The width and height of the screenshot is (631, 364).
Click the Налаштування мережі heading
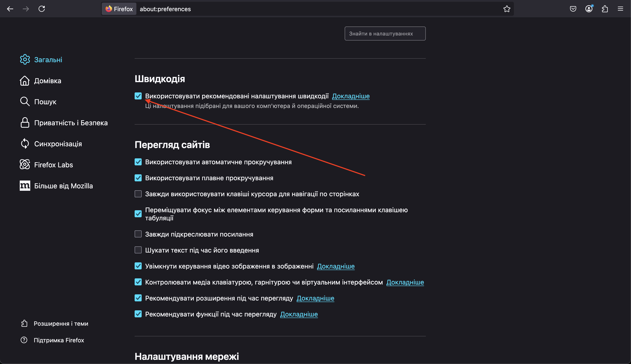pyautogui.click(x=187, y=357)
